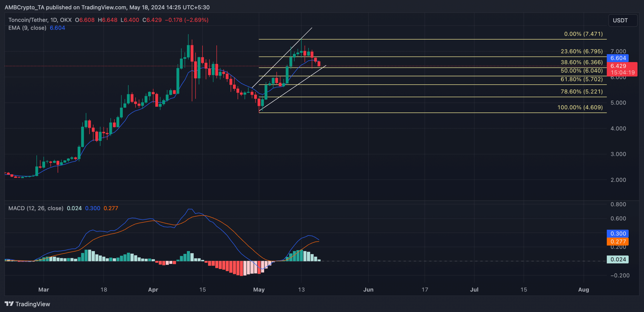Click the Aug date axis label
This screenshot has width=644, height=312.
pos(584,290)
